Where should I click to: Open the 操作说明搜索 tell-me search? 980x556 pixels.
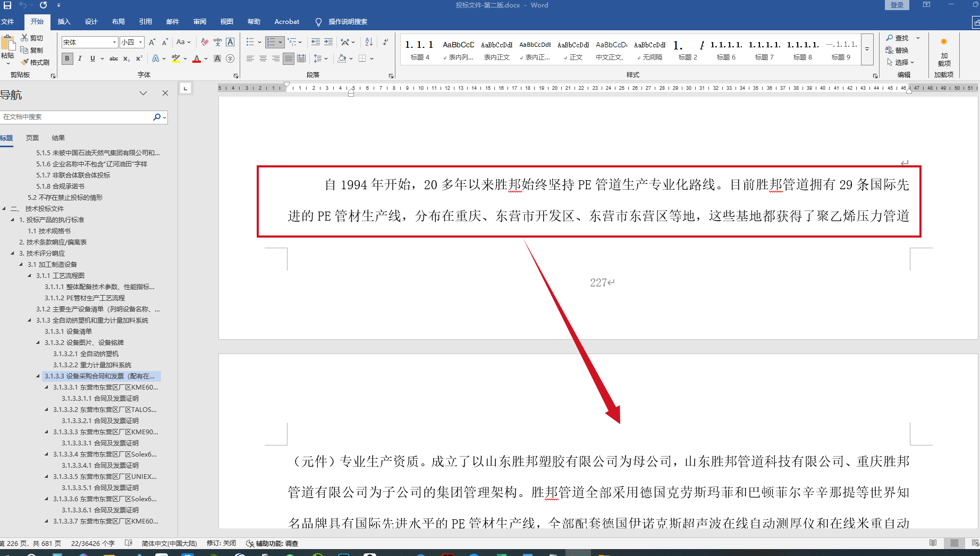click(342, 22)
